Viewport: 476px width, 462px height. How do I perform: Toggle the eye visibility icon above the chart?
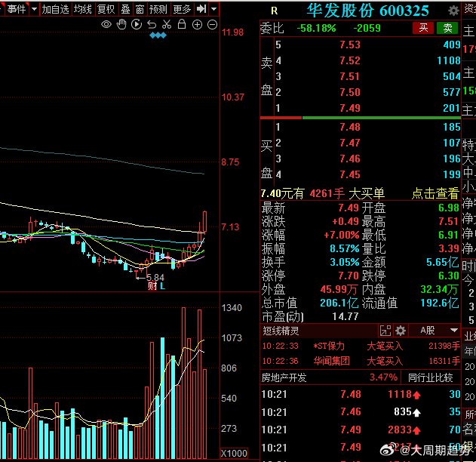(106, 25)
